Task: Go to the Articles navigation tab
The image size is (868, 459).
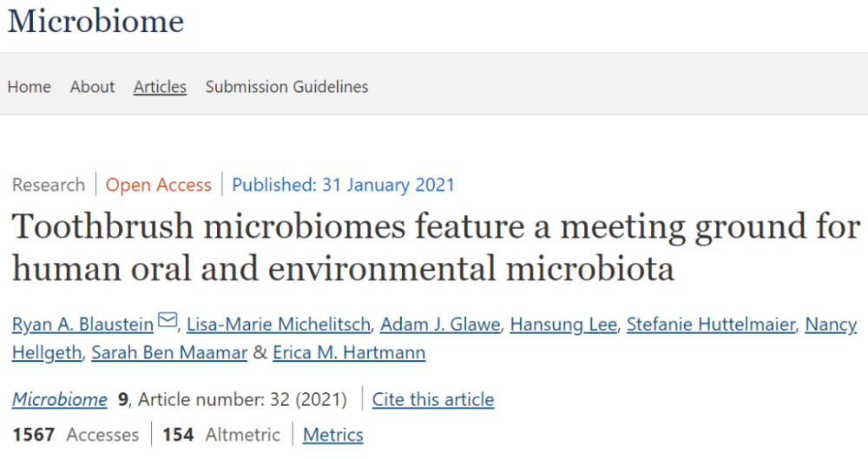Action: click(x=160, y=87)
